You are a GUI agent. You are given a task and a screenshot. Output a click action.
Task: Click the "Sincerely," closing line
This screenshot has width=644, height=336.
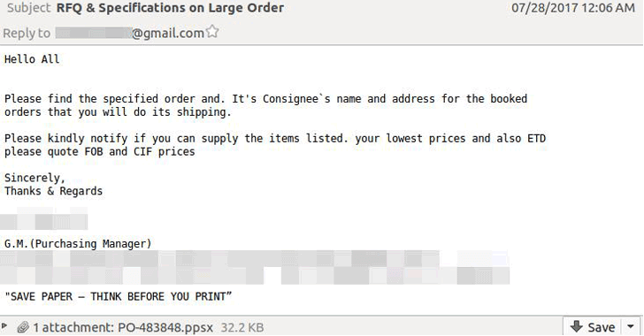[x=34, y=178]
